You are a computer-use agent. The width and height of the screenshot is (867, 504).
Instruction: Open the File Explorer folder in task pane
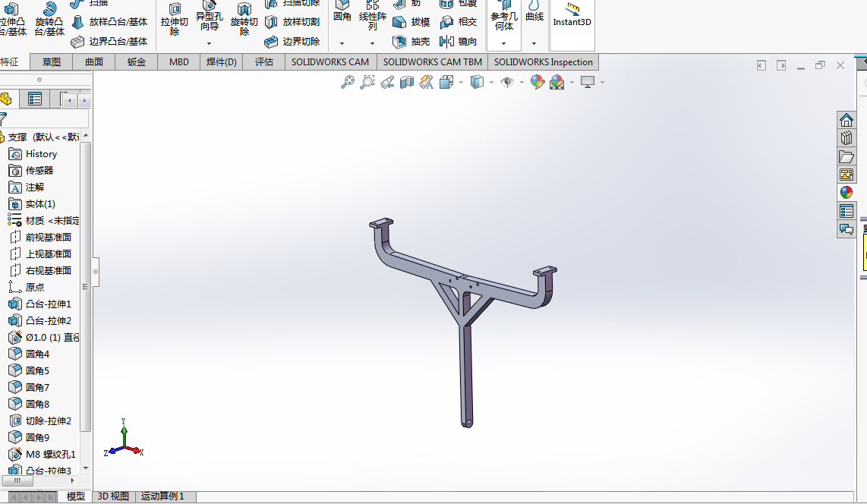847,156
